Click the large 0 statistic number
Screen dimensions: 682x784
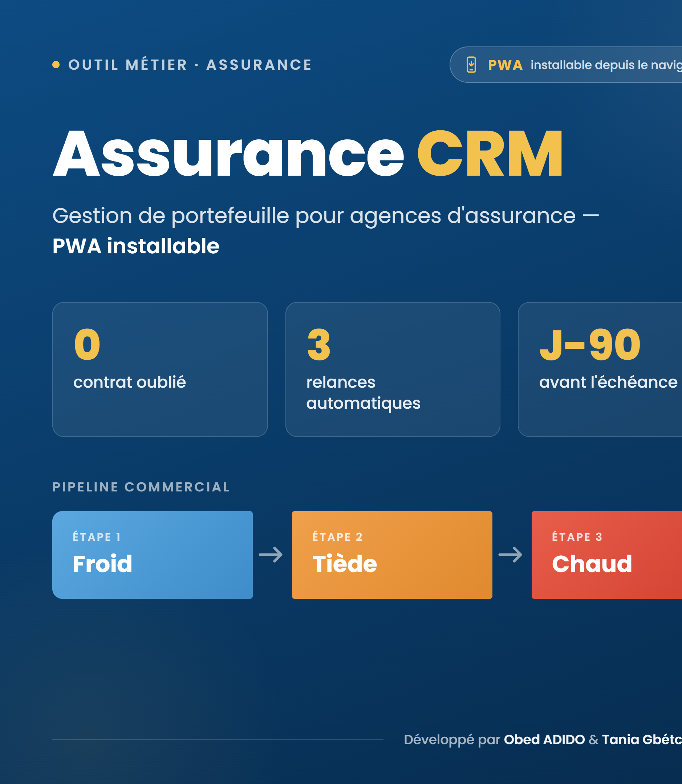(87, 345)
